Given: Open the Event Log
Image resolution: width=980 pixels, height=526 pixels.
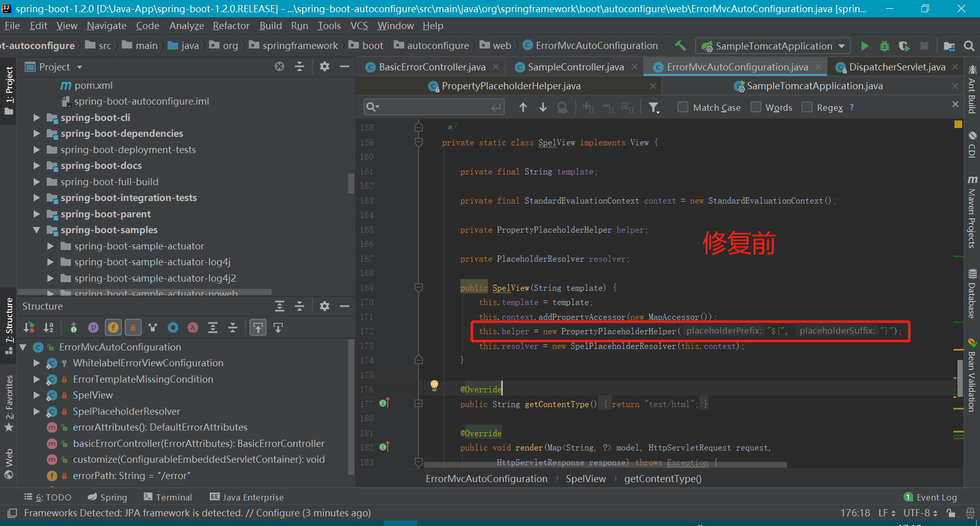Looking at the screenshot, I should click(930, 497).
